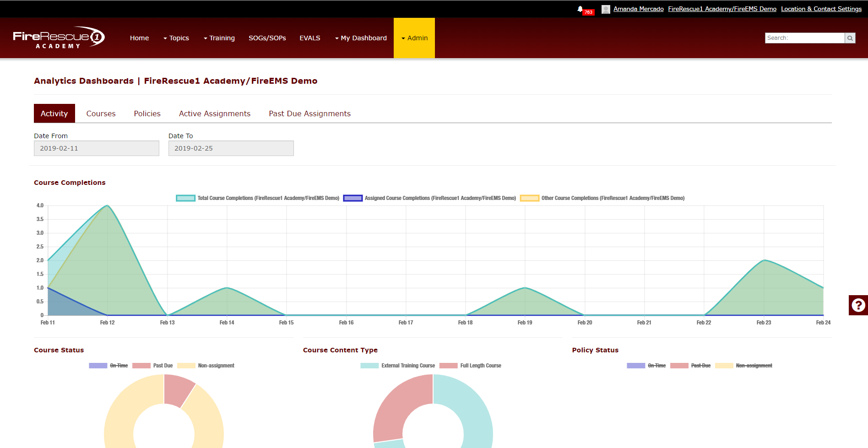Click the 'Feb 19' x-axis label
The height and width of the screenshot is (448, 868).
coord(525,323)
